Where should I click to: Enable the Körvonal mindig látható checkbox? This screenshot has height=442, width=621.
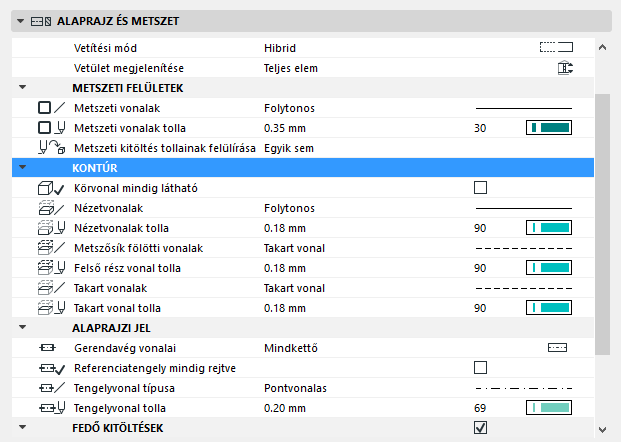coord(481,188)
